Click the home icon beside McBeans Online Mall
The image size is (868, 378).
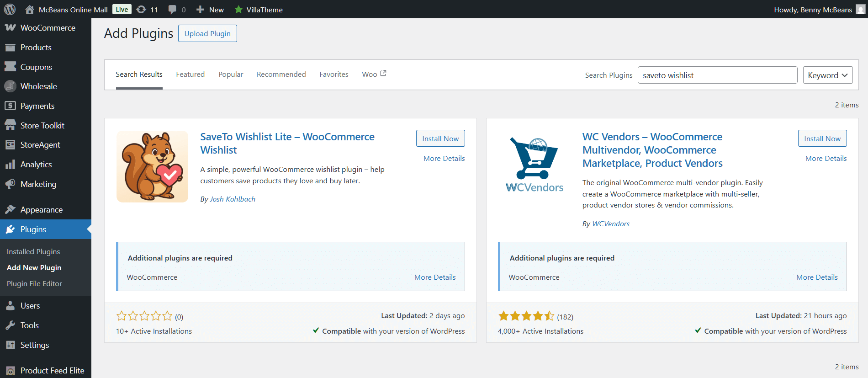[30, 10]
